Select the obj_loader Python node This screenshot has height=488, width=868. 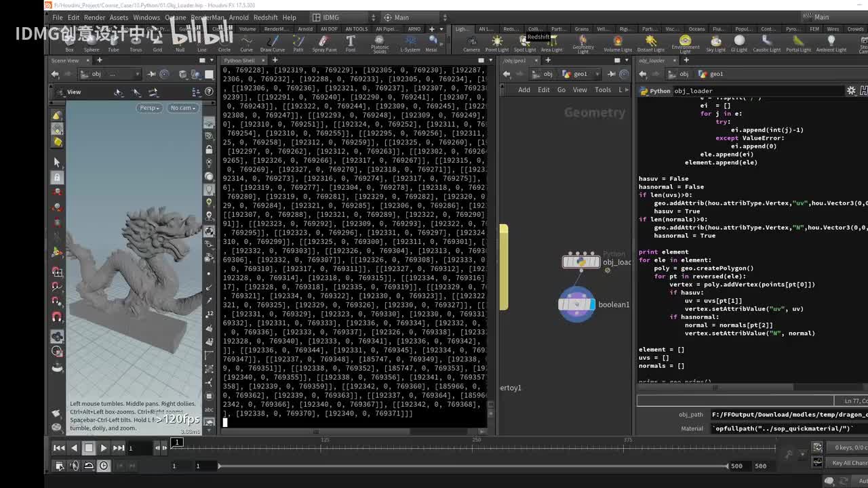[x=581, y=262]
